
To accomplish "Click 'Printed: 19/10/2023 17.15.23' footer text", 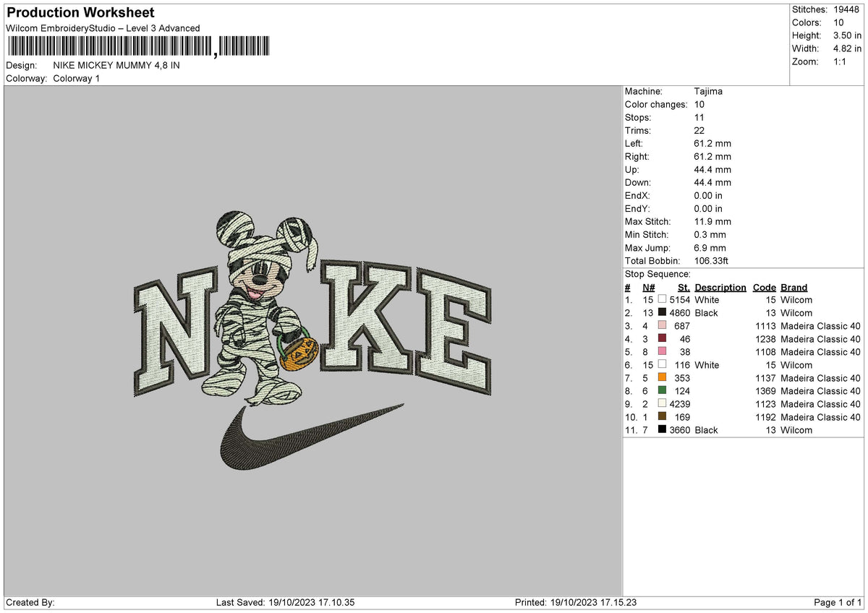I will pyautogui.click(x=575, y=602).
